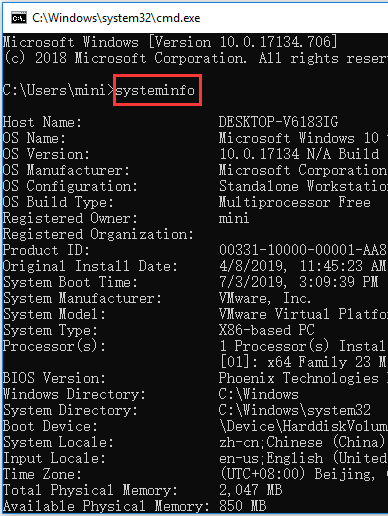This screenshot has width=388, height=516.
Task: Click the typed systeminfo command
Action: click(155, 90)
